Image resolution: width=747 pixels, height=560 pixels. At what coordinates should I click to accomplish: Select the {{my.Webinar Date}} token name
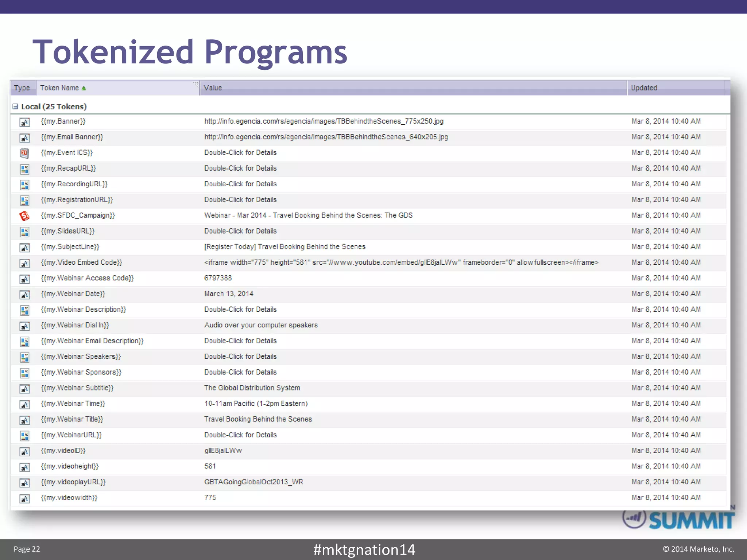[x=73, y=294]
